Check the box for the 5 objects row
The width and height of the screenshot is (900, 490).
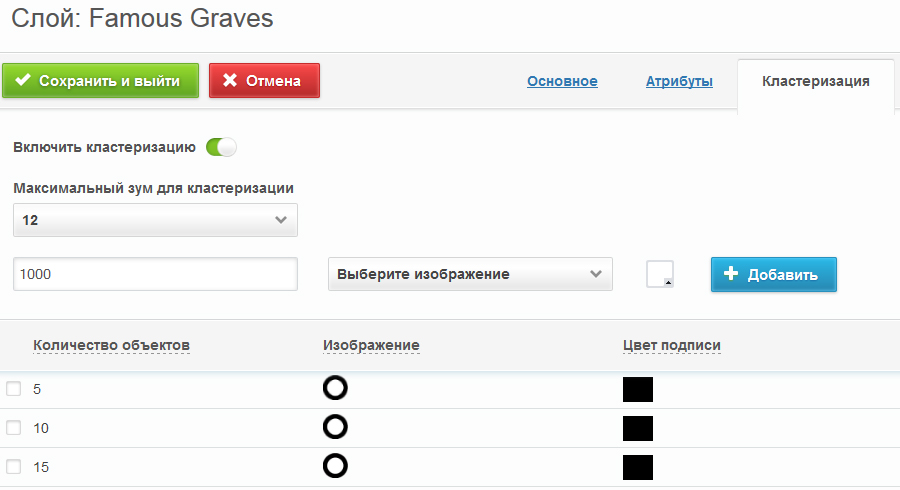(14, 389)
